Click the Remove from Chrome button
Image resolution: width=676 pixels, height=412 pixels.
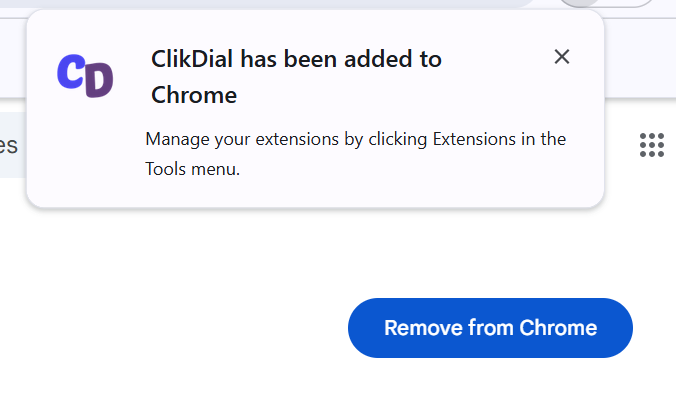pyautogui.click(x=490, y=328)
